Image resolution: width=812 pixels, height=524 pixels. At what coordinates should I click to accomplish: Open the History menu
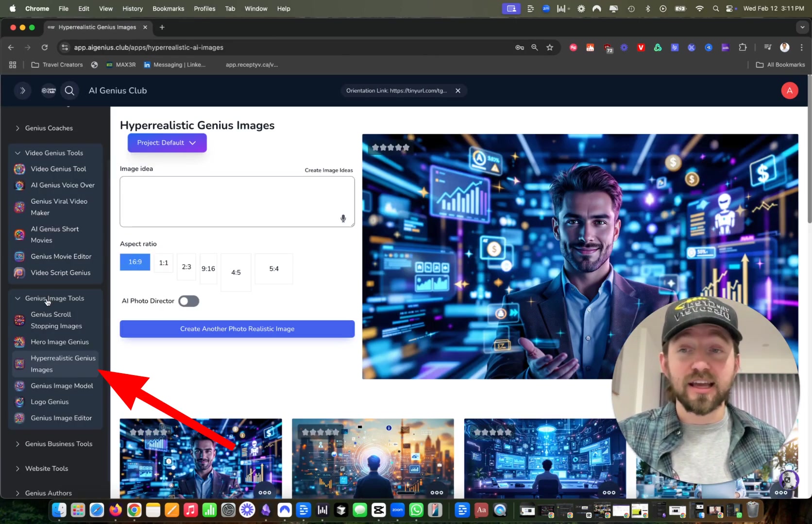tap(133, 9)
